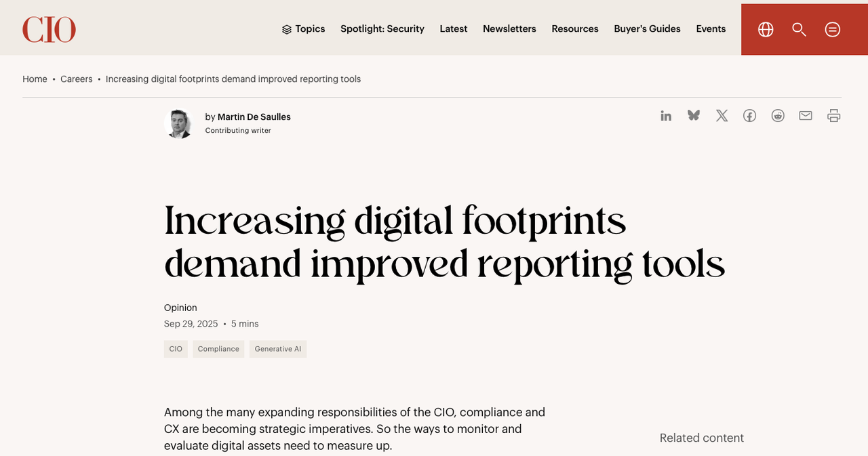This screenshot has height=456, width=868.
Task: Share article on Facebook
Action: pos(749,116)
